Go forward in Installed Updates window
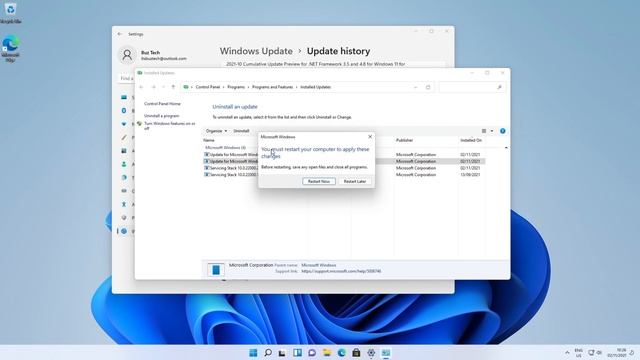Viewport: 640px width, 360px height. tap(153, 87)
